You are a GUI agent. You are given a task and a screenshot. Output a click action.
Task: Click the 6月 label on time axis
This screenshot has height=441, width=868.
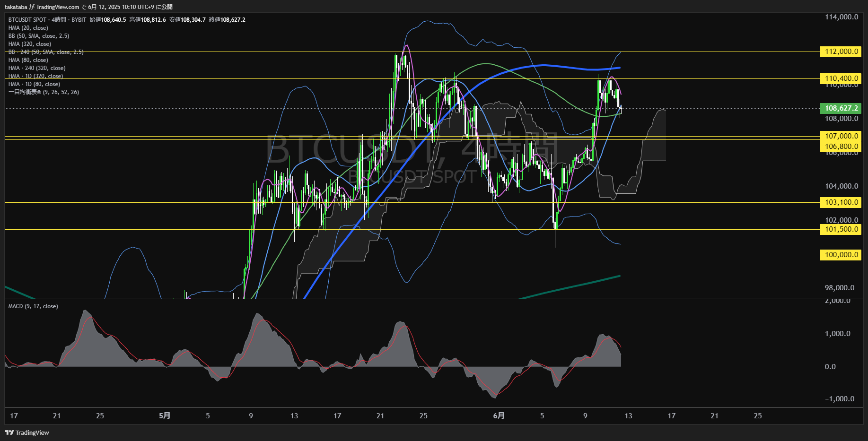499,416
